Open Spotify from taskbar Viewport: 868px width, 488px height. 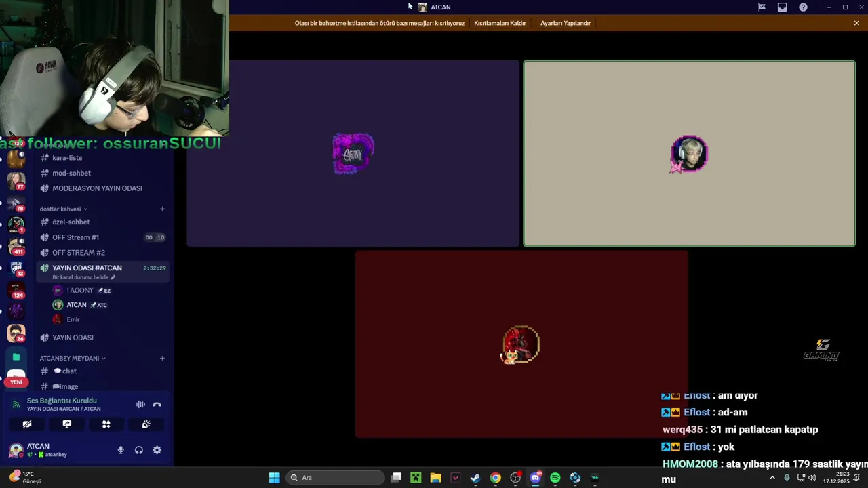(x=555, y=478)
